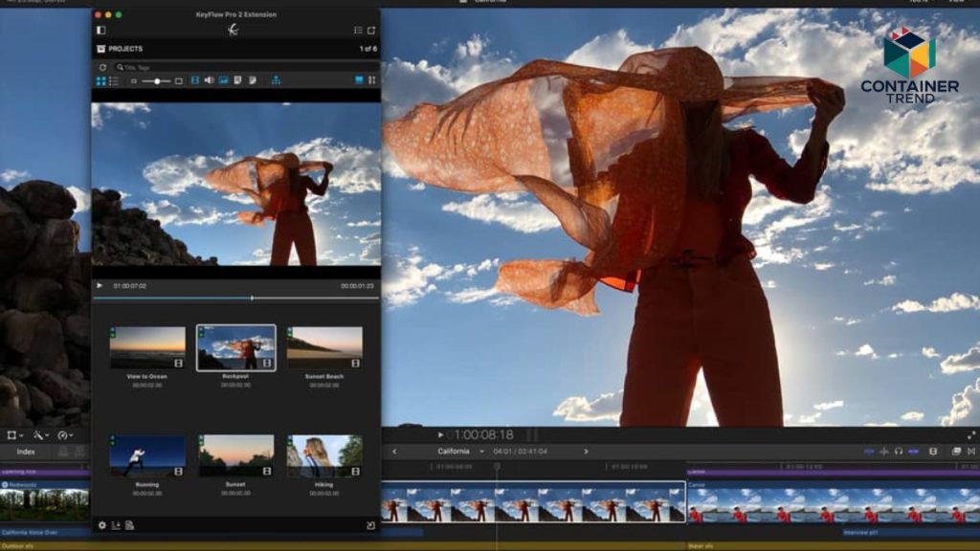Go forward in timeline history

(586, 452)
